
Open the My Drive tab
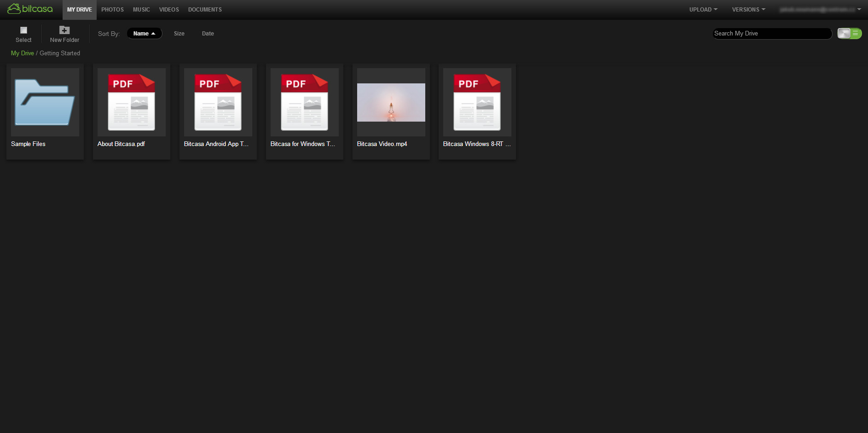point(80,10)
